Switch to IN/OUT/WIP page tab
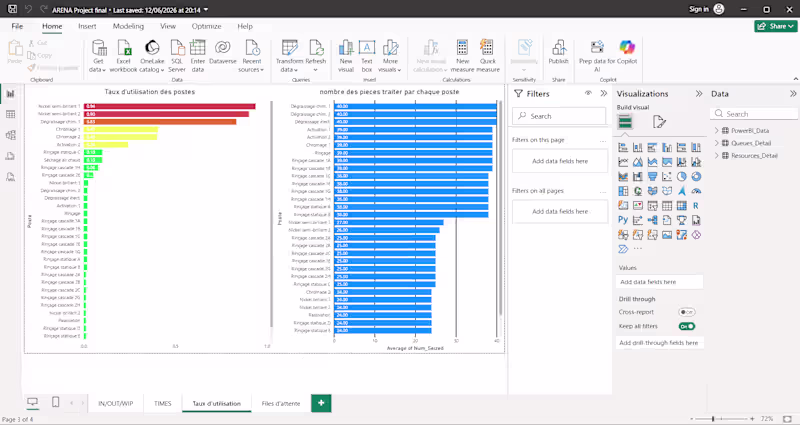Viewport: 800px width, 425px height. click(116, 403)
